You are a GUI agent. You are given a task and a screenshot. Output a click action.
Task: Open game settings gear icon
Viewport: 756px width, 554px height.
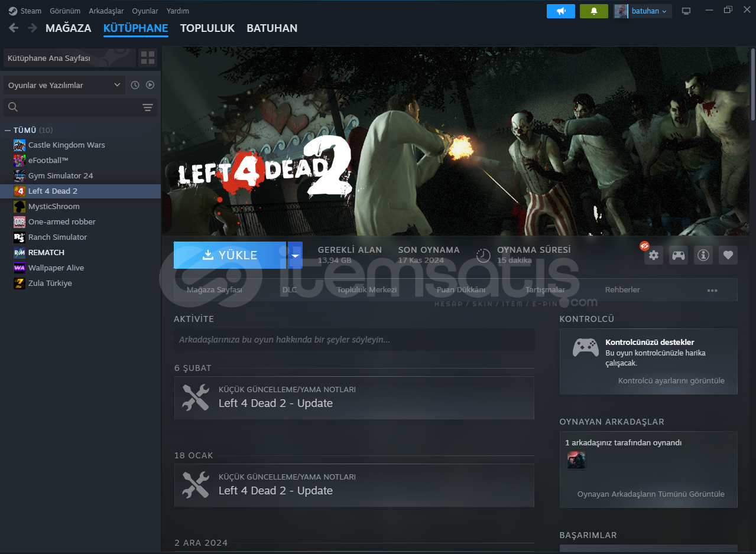coord(653,255)
